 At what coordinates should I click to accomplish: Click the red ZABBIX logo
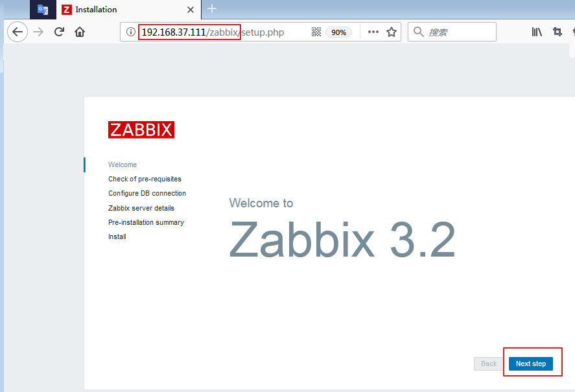[141, 130]
